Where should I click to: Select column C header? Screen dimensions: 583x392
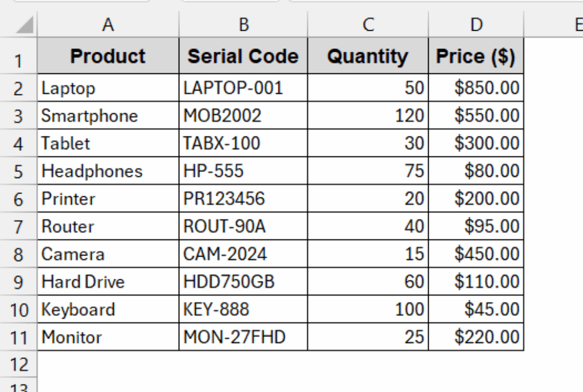point(368,25)
